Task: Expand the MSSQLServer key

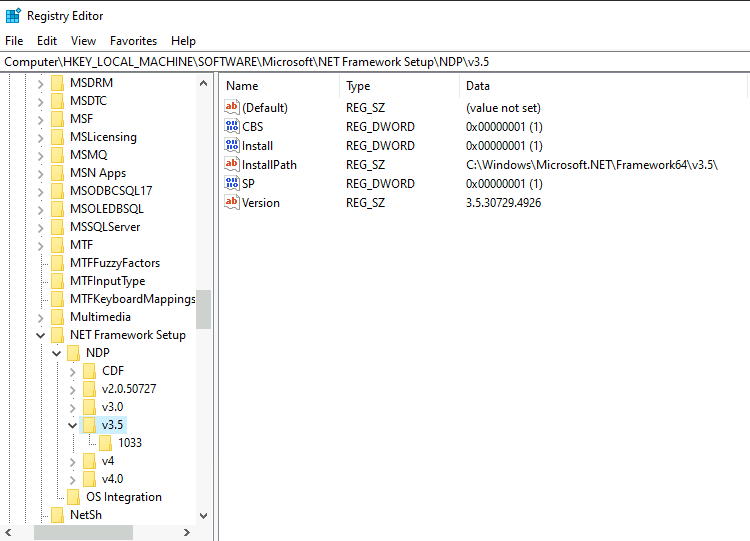Action: (41, 228)
